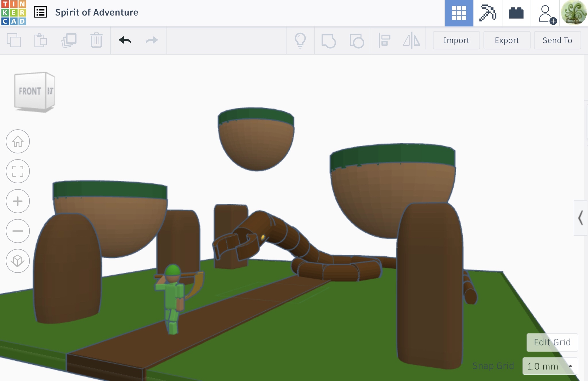Click the FRONT face of view cube
Image resolution: width=588 pixels, height=381 pixels.
coord(30,91)
